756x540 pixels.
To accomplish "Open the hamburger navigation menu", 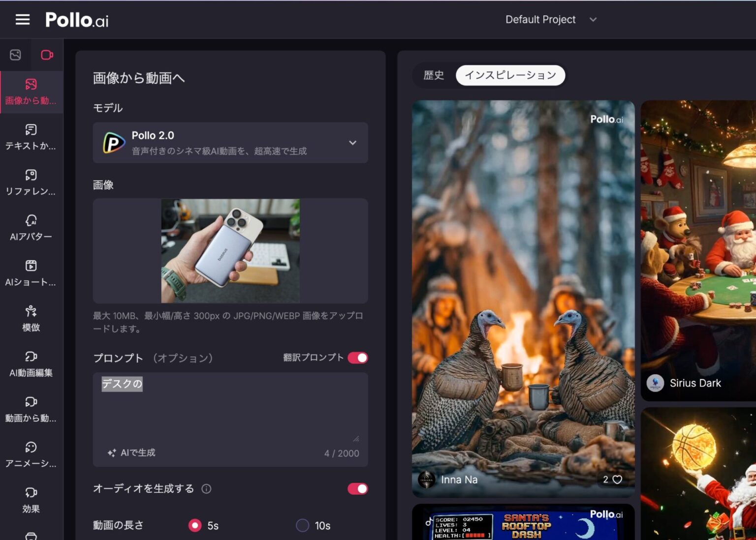I will tap(22, 19).
